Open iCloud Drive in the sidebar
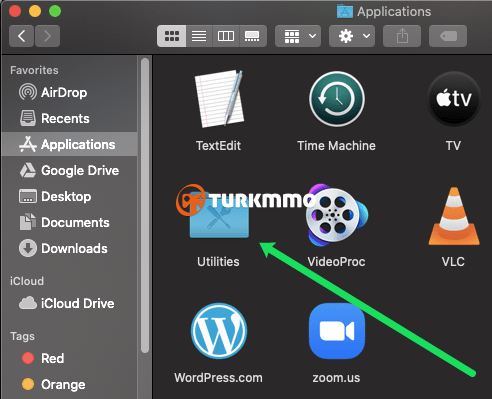 [69, 303]
